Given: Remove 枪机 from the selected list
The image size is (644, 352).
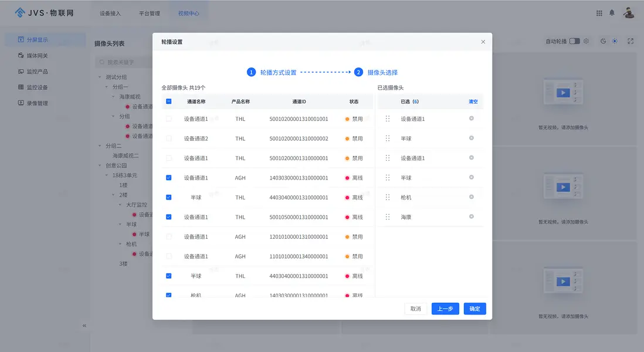Looking at the screenshot, I should click(x=472, y=197).
